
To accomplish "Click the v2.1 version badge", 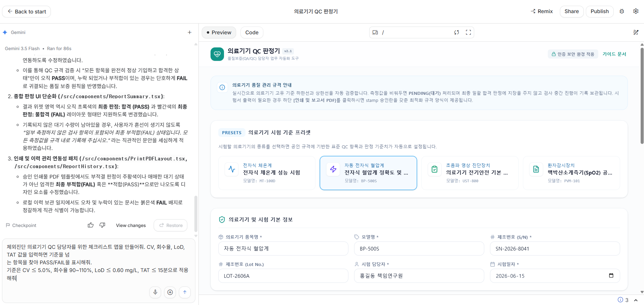I will point(288,51).
